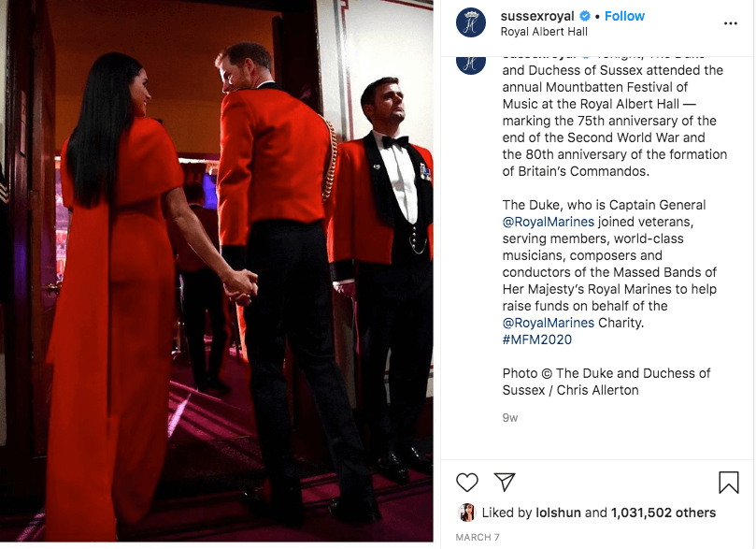Screen dimensions: 756x549
Task: Click the lolshun liker avatar
Action: 466,513
